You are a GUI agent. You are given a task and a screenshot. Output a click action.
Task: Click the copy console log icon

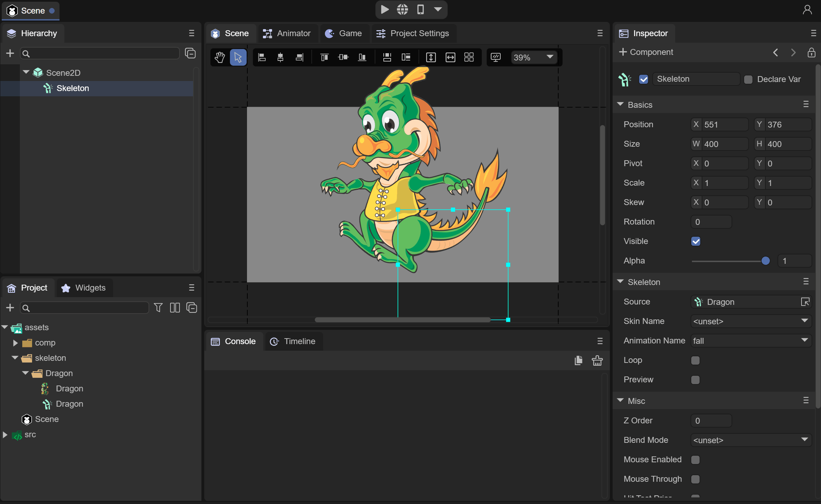(x=579, y=360)
